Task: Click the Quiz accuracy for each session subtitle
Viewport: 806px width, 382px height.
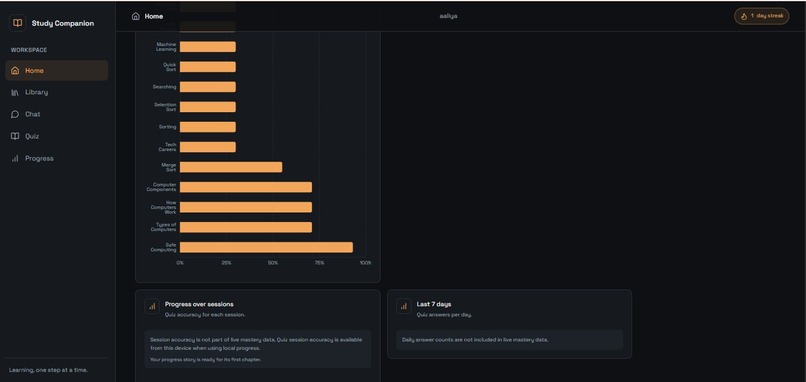Action: (205, 315)
